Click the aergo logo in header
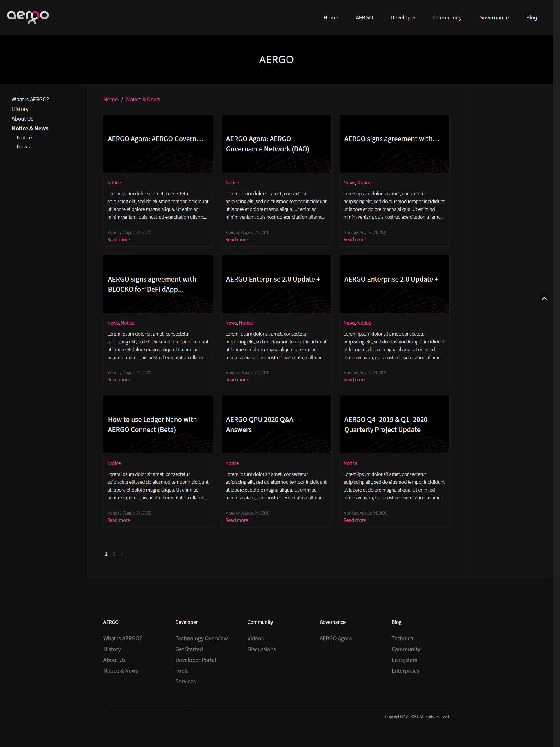The width and height of the screenshot is (560, 747). tap(28, 17)
